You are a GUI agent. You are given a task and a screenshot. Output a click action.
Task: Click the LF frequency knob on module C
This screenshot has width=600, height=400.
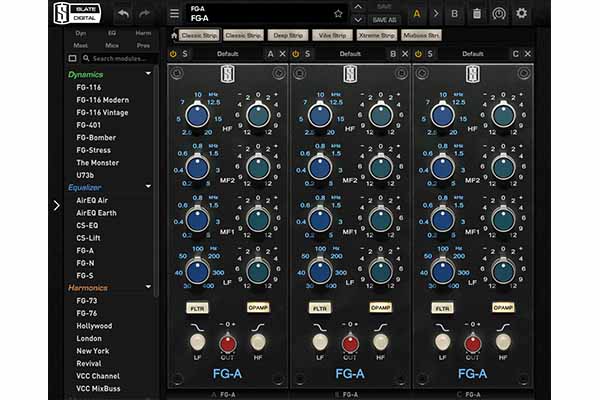coord(443,271)
